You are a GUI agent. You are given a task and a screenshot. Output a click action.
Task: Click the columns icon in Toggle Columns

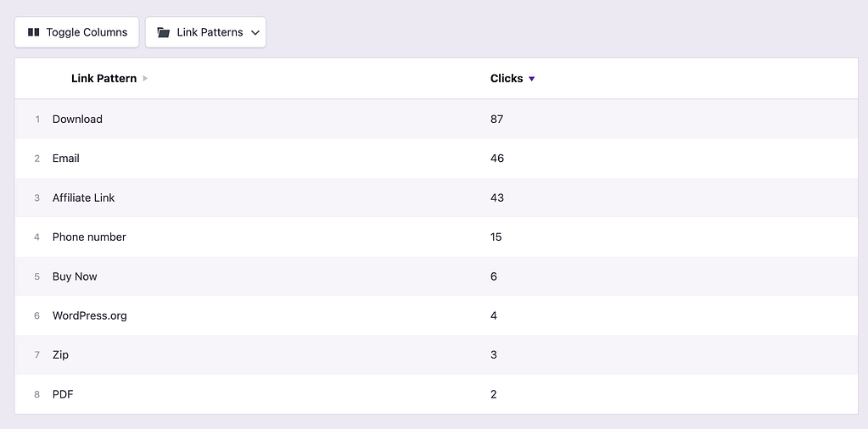click(34, 32)
